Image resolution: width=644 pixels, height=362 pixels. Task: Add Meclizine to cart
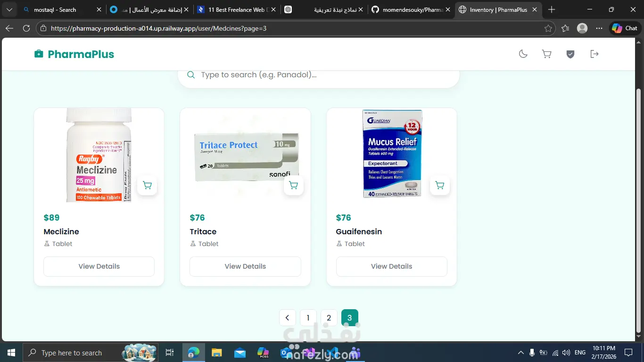pos(147,185)
